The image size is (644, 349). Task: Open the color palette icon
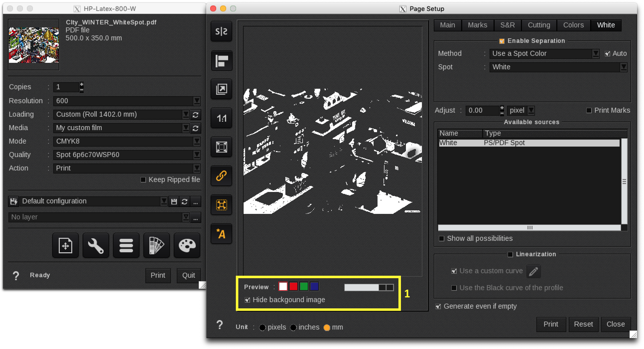(187, 246)
